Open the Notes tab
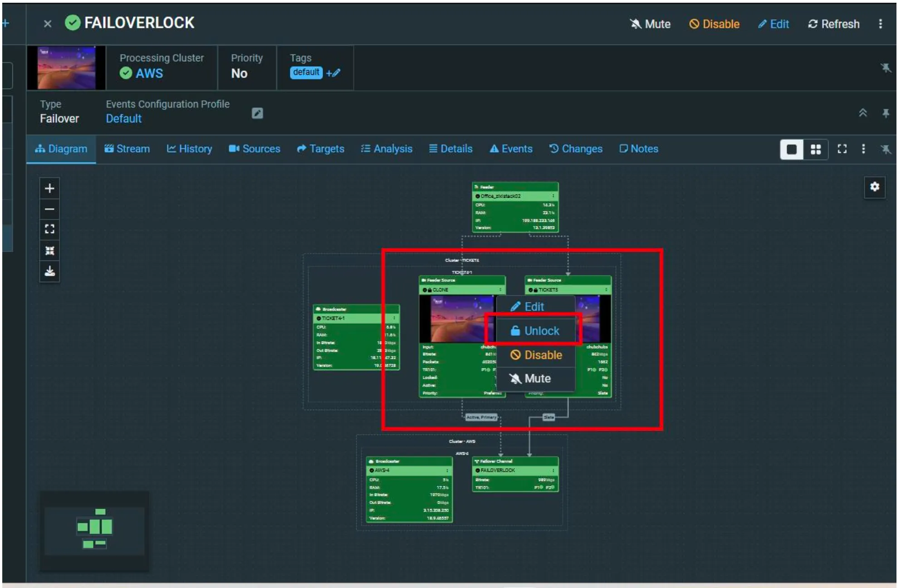 (x=639, y=149)
